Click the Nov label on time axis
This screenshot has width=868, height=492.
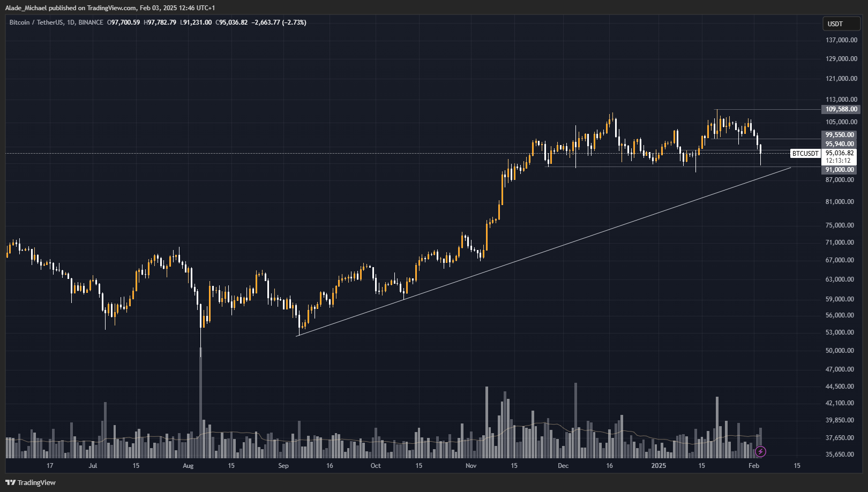click(471, 466)
